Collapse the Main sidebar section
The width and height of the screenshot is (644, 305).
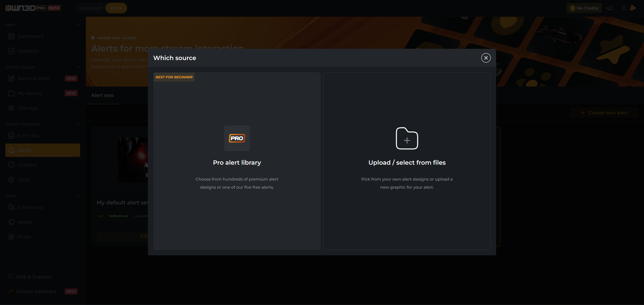[x=78, y=24]
